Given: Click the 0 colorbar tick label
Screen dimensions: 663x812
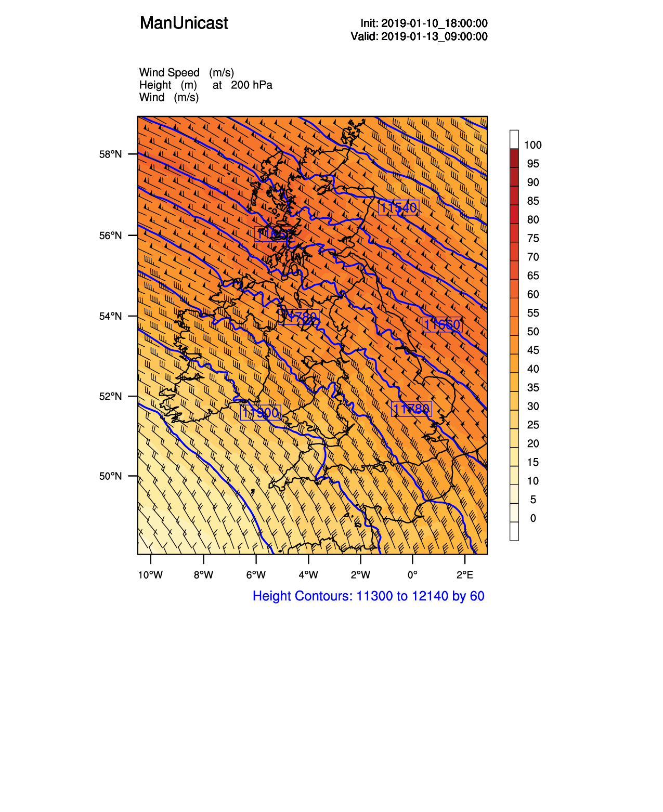Looking at the screenshot, I should [x=533, y=518].
